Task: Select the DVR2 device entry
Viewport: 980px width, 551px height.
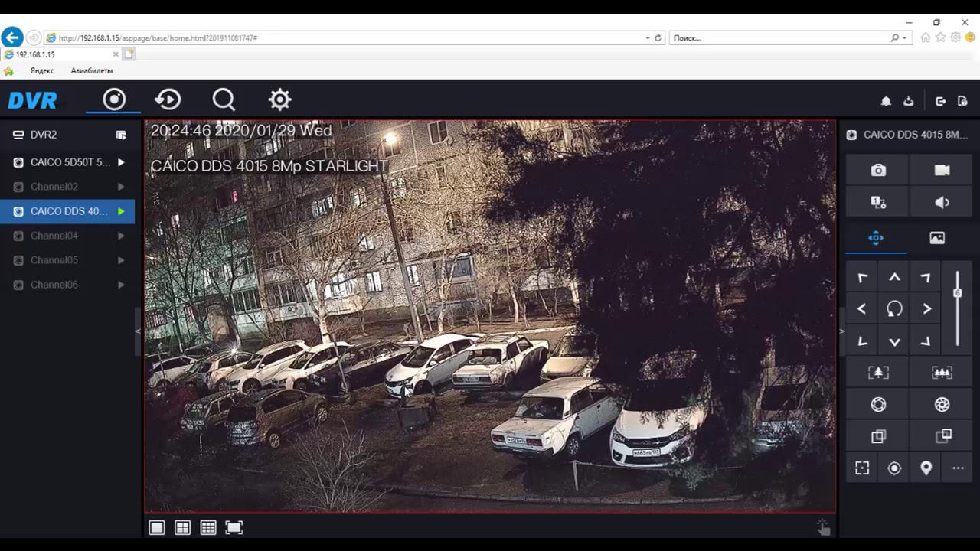Action: 44,135
